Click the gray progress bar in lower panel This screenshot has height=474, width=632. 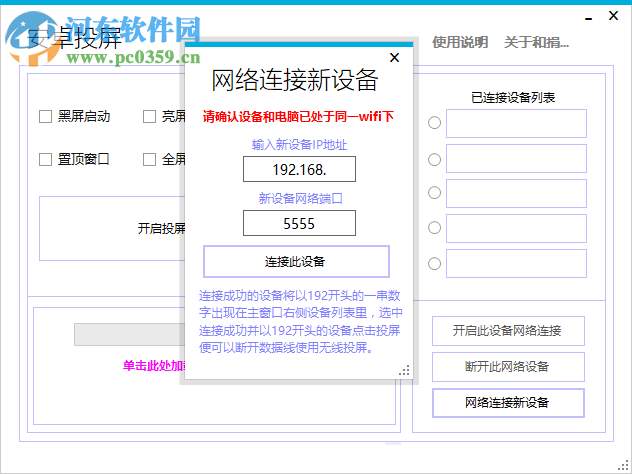coord(129,335)
